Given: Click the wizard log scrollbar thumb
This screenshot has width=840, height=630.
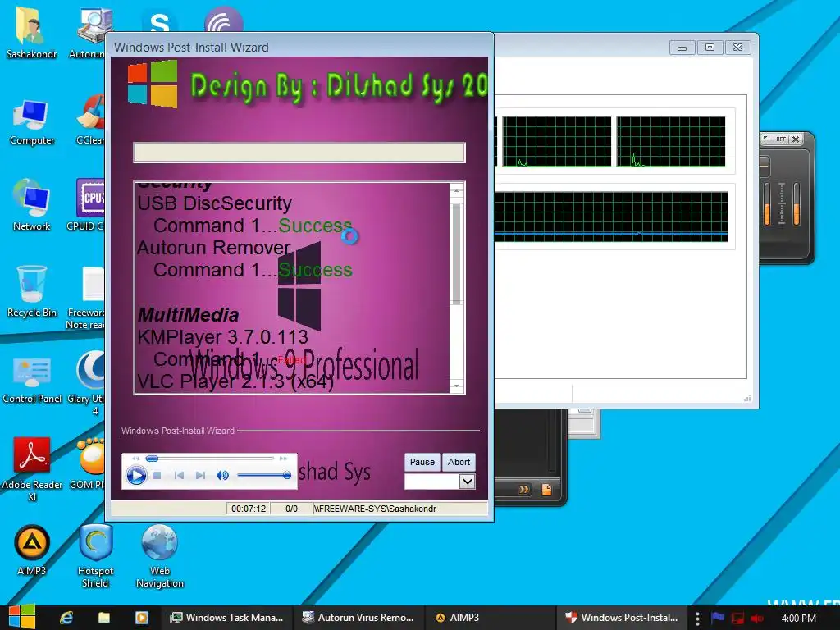Looking at the screenshot, I should point(456,253).
